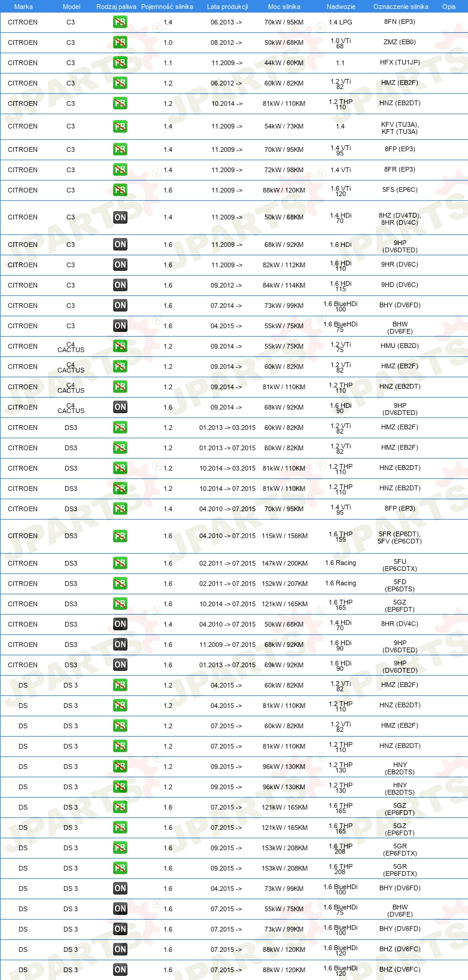The height and width of the screenshot is (980, 468).
Task: Click the Rodzaj paliwa column header
Action: (x=116, y=7)
